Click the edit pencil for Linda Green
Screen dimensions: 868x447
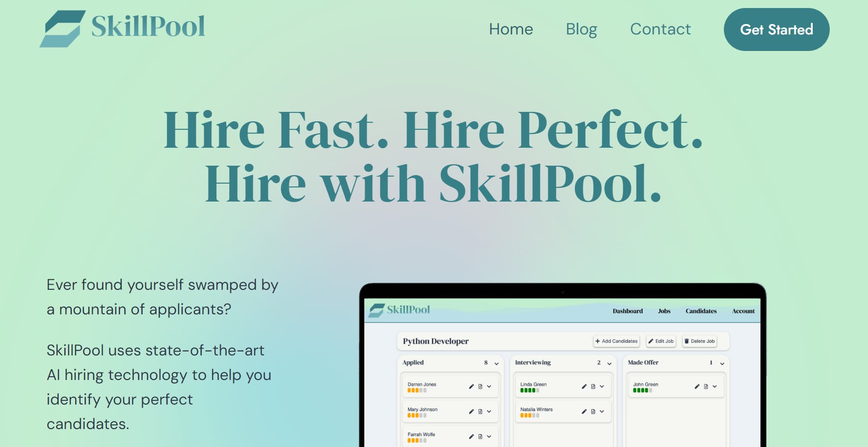pyautogui.click(x=584, y=387)
